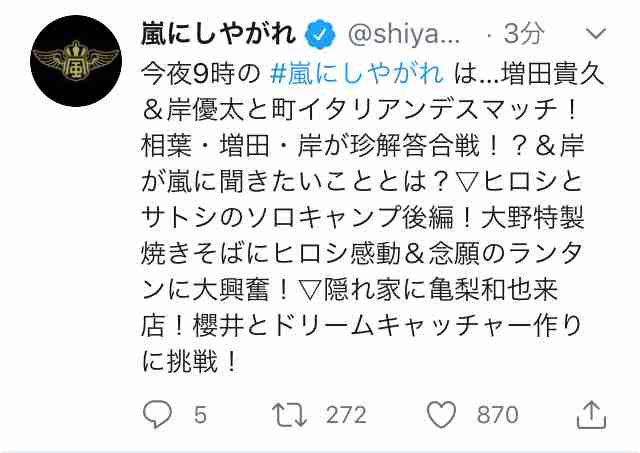Click the blue verified badge
Screen dimensions: 640x453
320,34
